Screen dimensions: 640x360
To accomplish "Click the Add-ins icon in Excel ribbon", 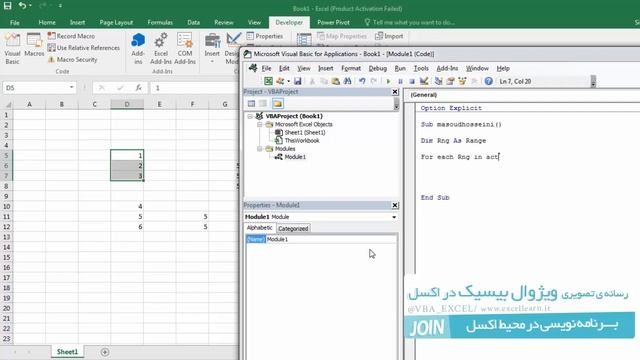I will (x=138, y=49).
